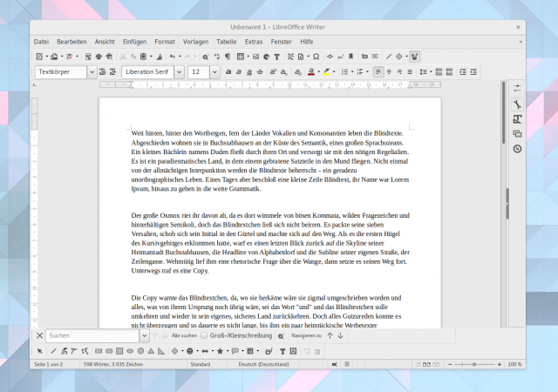Screen dimensions: 558x392
Task: Justify the paragraph text
Action: (x=410, y=71)
